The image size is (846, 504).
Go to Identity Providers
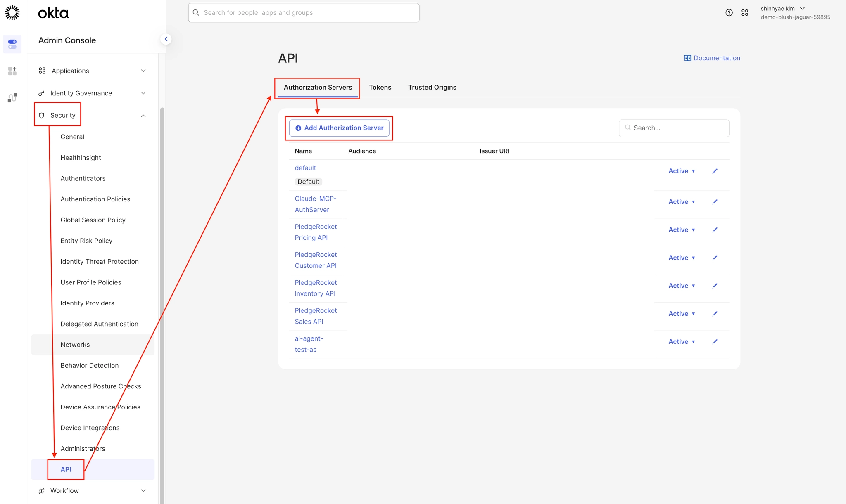[x=87, y=303]
